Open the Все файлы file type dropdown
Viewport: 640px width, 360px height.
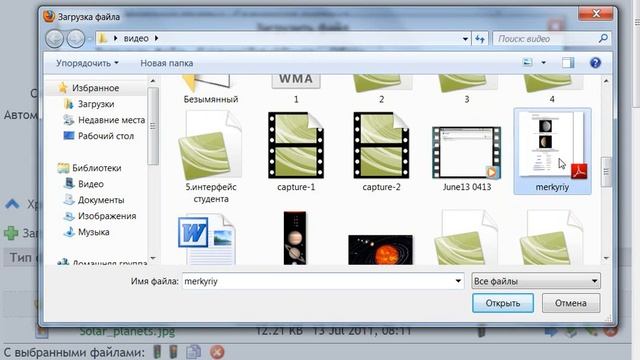tap(536, 281)
